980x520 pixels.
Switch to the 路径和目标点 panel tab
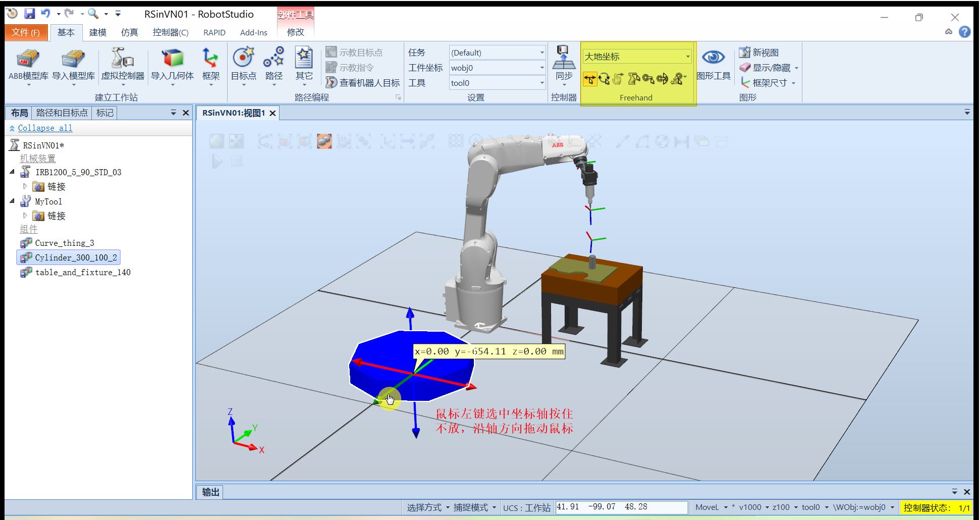[62, 113]
